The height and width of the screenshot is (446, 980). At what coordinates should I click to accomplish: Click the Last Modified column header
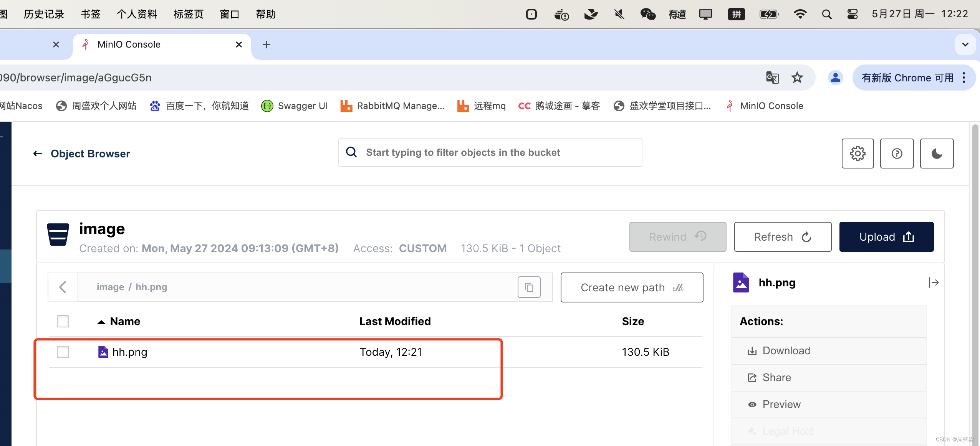point(395,321)
